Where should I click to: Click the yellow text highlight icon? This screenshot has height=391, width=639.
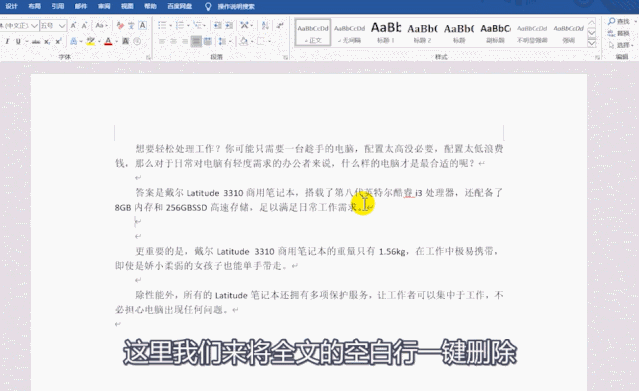coord(90,41)
